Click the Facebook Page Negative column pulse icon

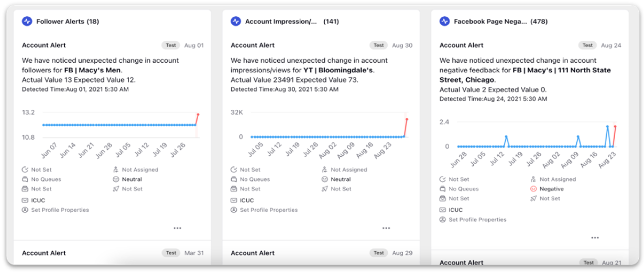445,21
